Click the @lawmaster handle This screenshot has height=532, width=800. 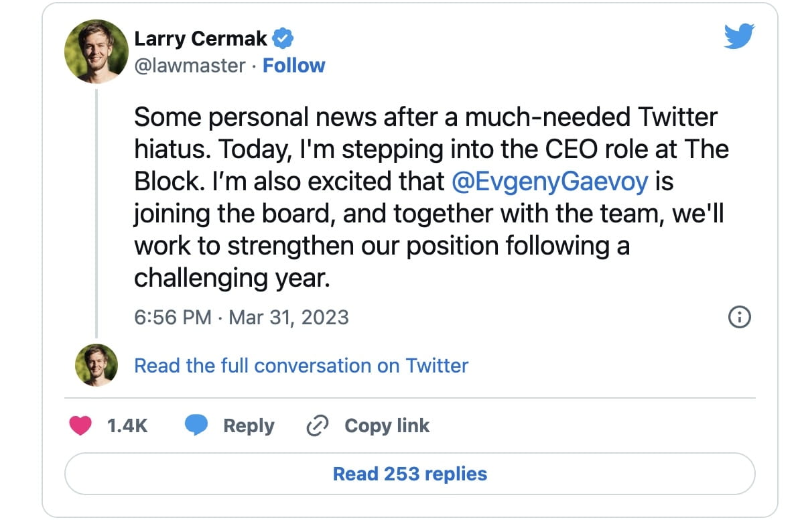tap(190, 66)
